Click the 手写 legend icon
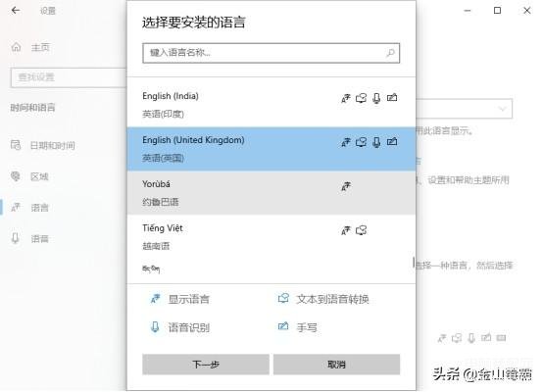The height and width of the screenshot is (392, 543). point(283,326)
